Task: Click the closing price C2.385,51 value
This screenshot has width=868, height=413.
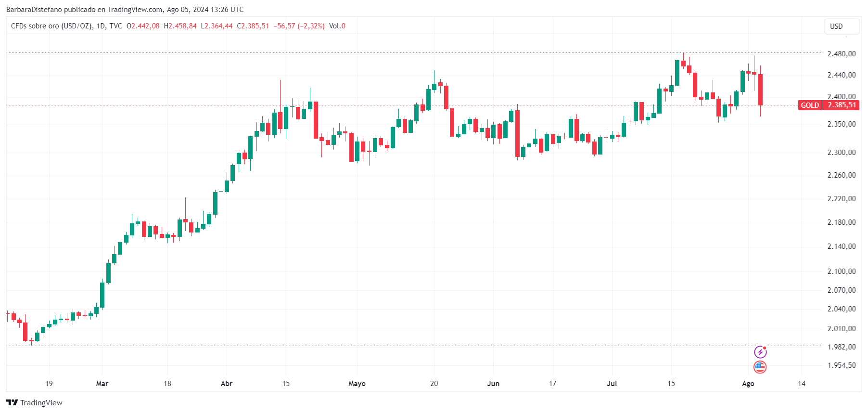Action: (253, 26)
